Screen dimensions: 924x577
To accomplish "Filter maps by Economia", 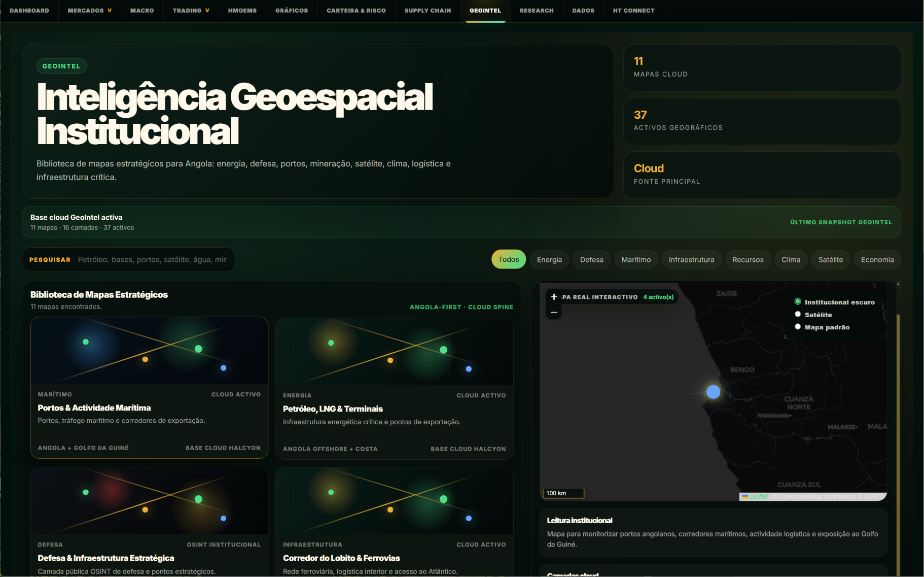I will coord(877,259).
